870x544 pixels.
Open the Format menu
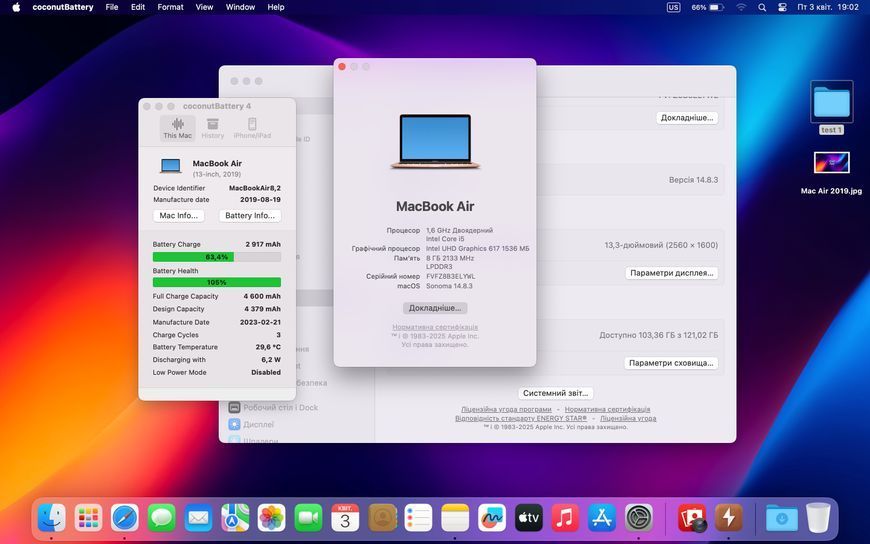[x=170, y=7]
